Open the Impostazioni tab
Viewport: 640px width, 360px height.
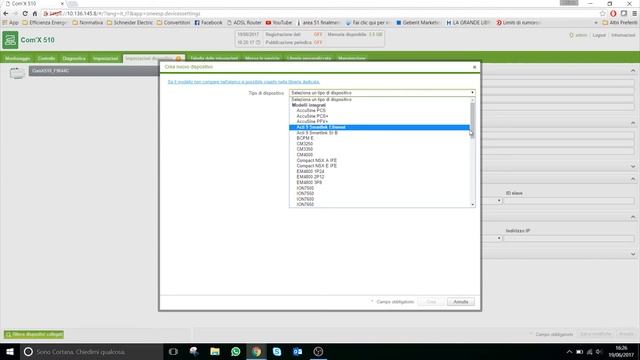tap(106, 59)
